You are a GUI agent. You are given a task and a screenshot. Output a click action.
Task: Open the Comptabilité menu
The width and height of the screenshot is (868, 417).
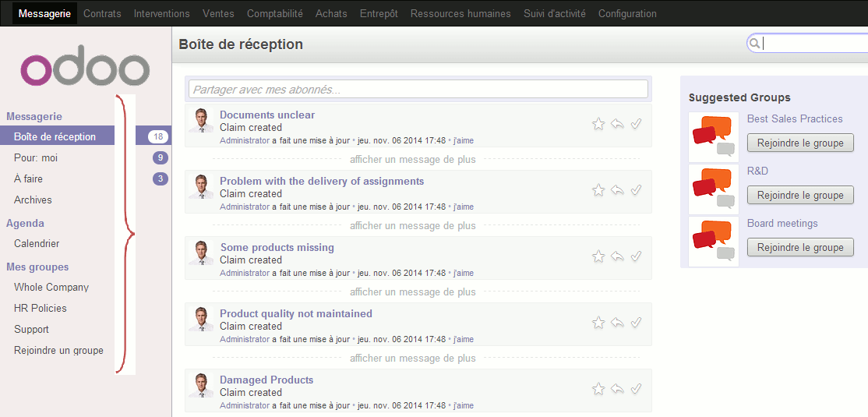pyautogui.click(x=275, y=14)
